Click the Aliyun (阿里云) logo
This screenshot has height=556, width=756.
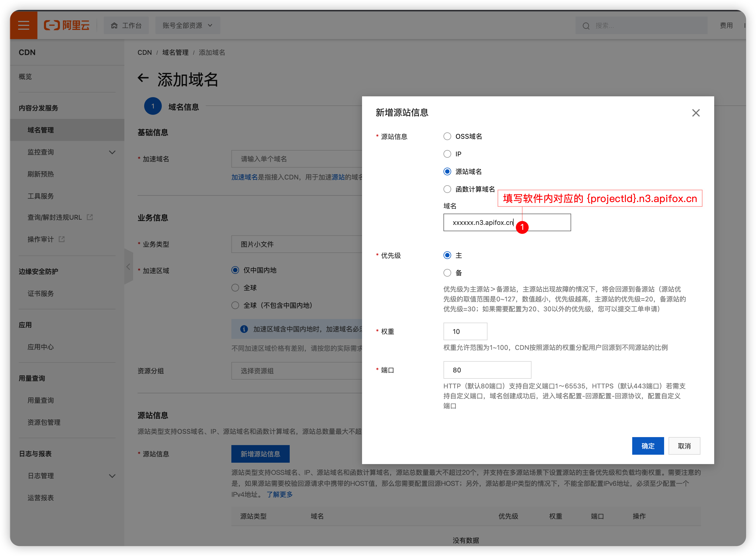tap(66, 25)
